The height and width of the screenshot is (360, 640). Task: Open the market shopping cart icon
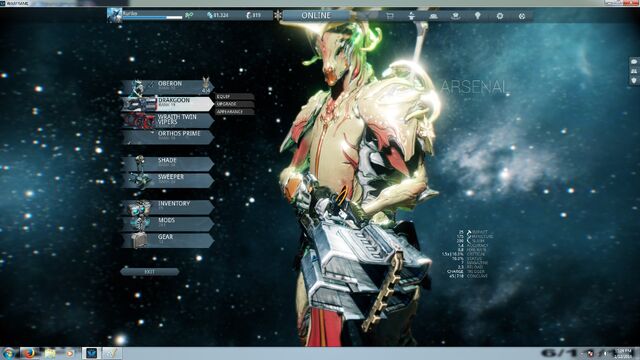coord(390,16)
